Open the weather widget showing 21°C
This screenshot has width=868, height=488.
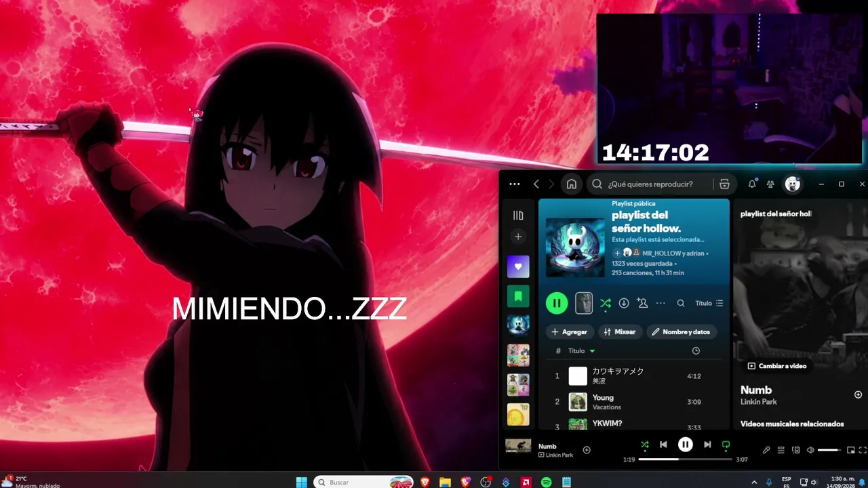click(31, 481)
